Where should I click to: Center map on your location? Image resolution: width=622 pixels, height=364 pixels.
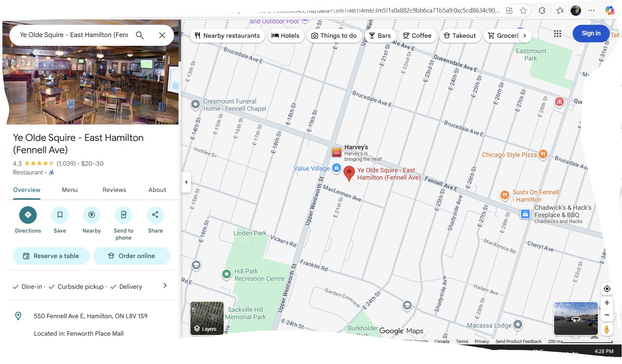607,289
